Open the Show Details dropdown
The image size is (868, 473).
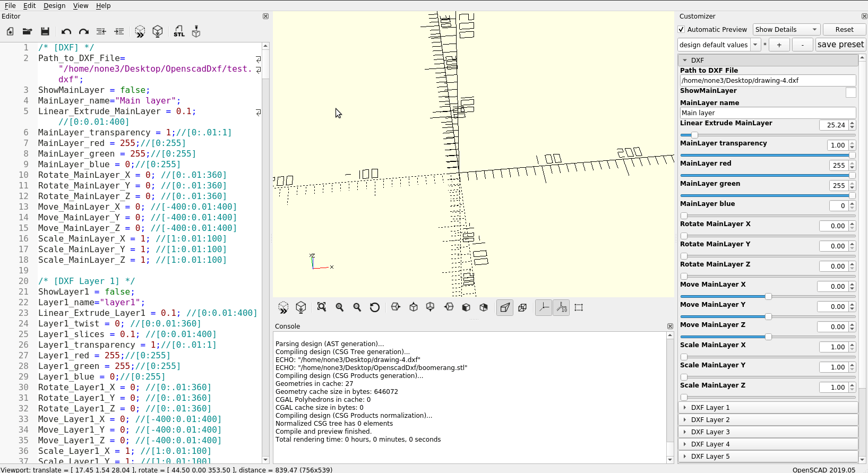(786, 30)
